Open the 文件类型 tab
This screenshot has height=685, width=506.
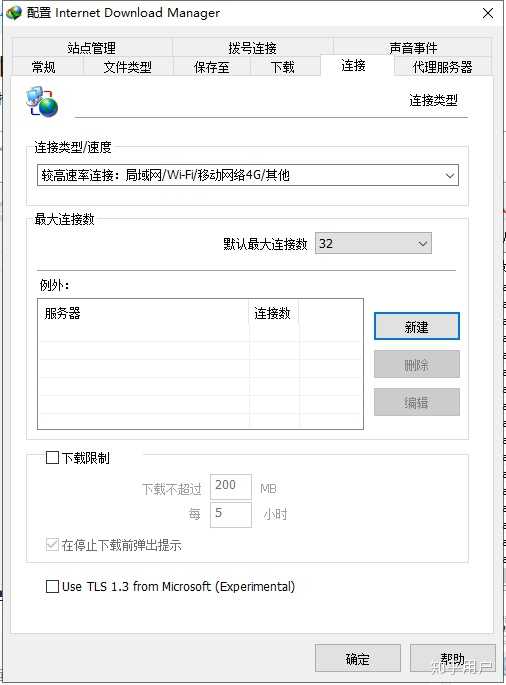click(128, 67)
